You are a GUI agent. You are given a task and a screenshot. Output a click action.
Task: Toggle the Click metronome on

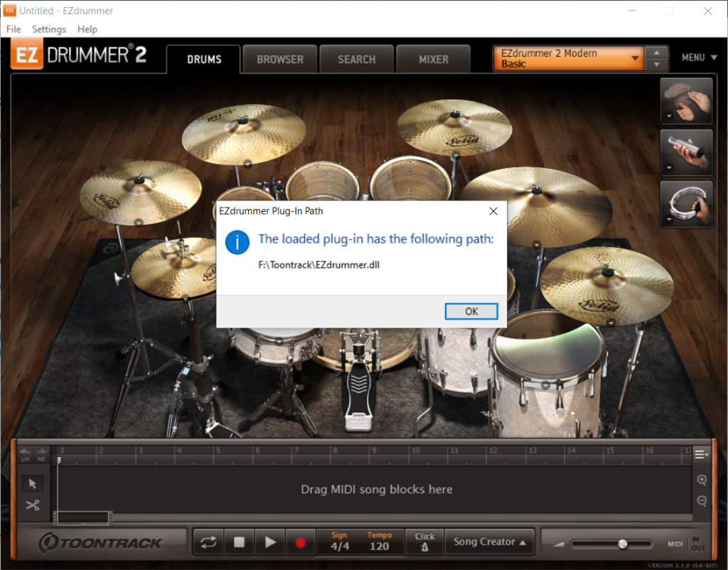click(x=424, y=542)
